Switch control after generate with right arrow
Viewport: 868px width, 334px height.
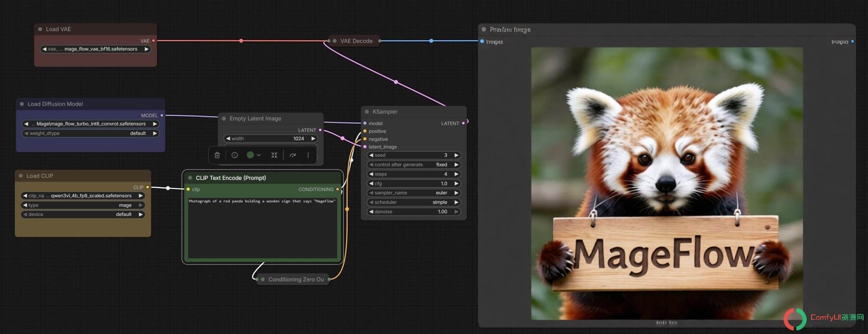click(x=456, y=165)
